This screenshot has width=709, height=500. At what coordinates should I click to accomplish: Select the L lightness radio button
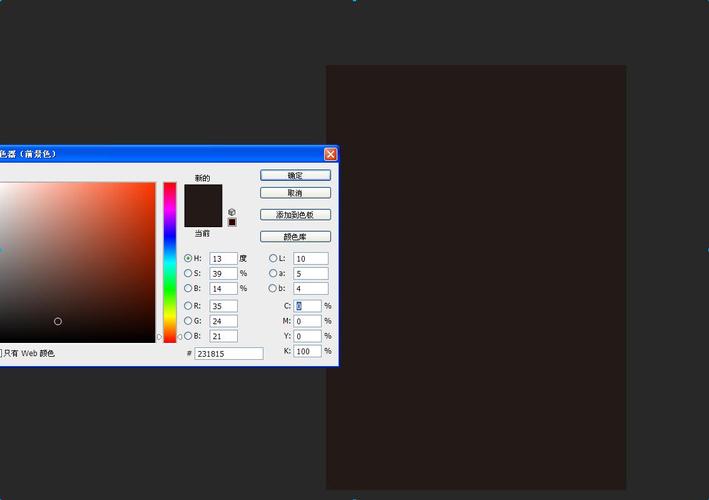tap(273, 258)
